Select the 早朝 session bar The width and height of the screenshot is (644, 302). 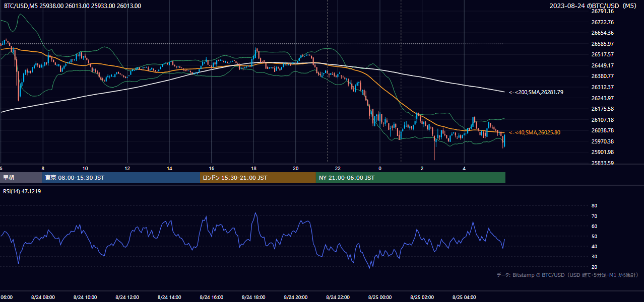[21, 178]
